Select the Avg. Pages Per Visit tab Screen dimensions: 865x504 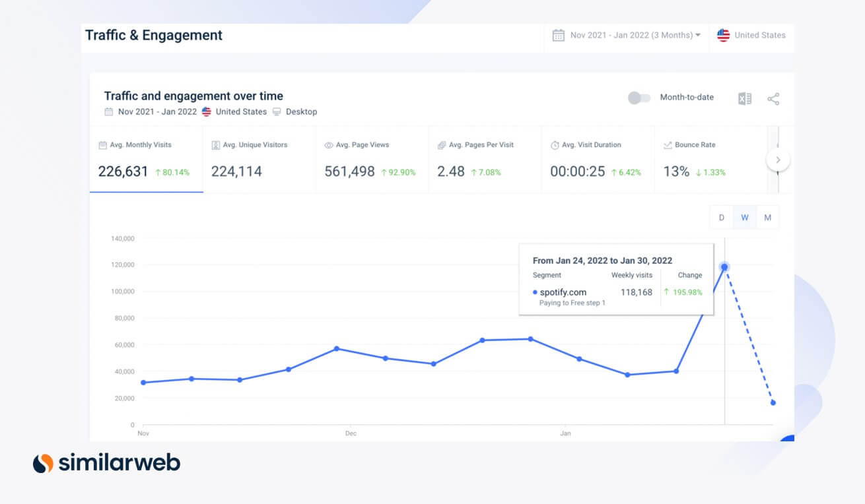(485, 160)
